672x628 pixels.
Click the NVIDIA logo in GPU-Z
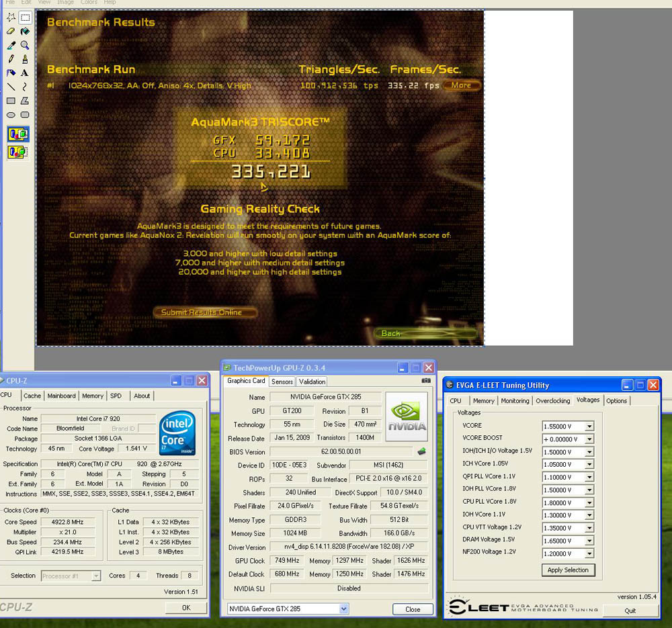407,416
